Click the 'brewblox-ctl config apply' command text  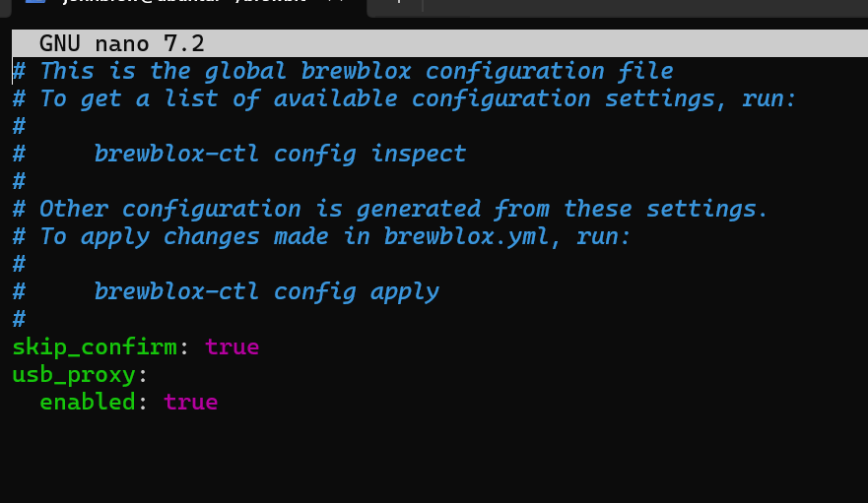[x=266, y=291]
